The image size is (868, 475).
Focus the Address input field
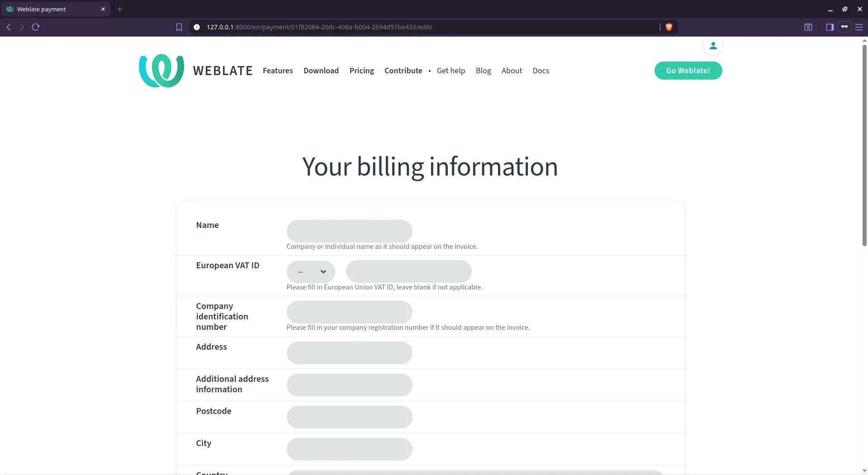349,353
